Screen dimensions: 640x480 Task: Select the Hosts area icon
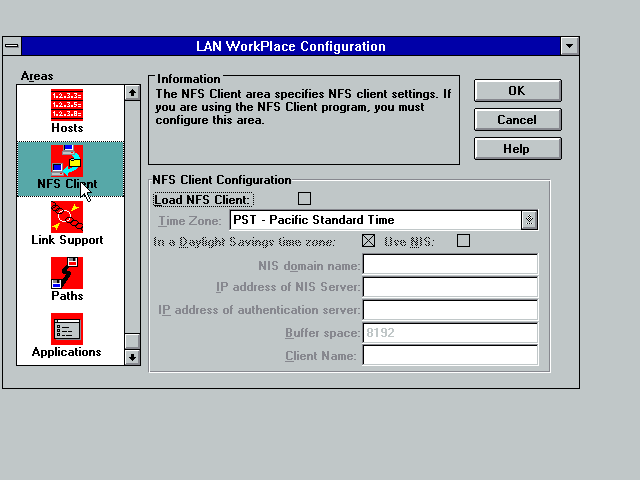click(67, 105)
